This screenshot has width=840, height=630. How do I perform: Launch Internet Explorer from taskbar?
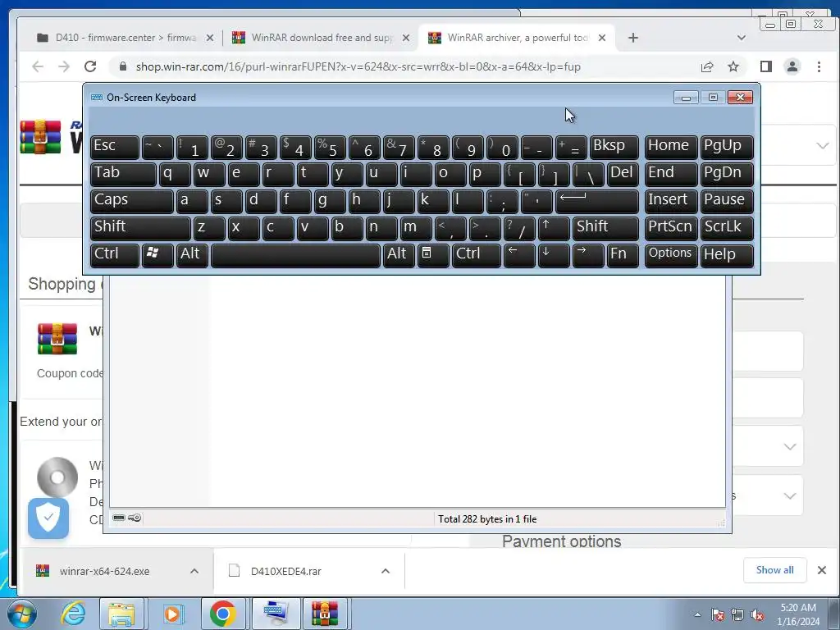tap(73, 614)
